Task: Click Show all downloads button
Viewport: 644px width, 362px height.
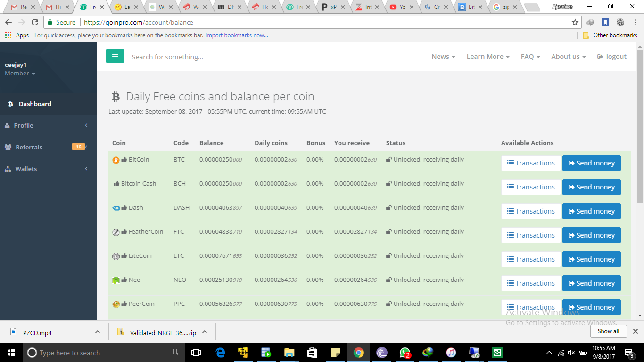Action: (609, 331)
